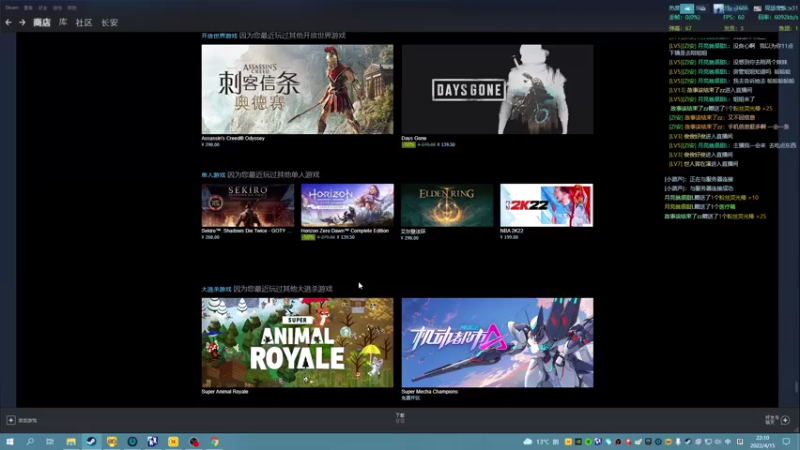Screen dimensions: 800x450
Task: Open the Windows Start menu
Action: [x=10, y=441]
